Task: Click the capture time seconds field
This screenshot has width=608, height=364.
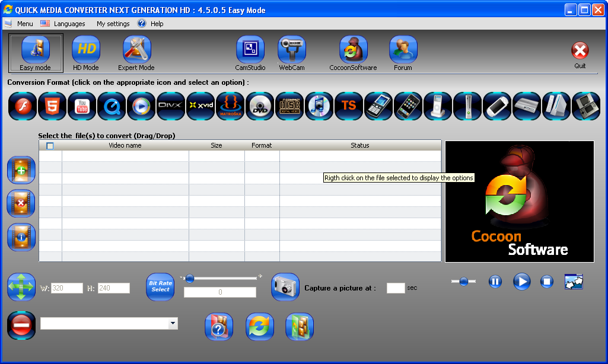Action: [396, 288]
